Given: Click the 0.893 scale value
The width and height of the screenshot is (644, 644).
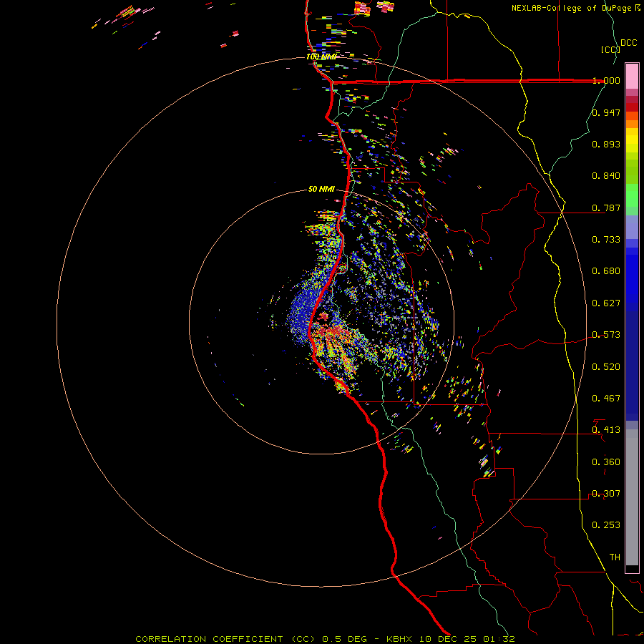Looking at the screenshot, I should coord(606,144).
